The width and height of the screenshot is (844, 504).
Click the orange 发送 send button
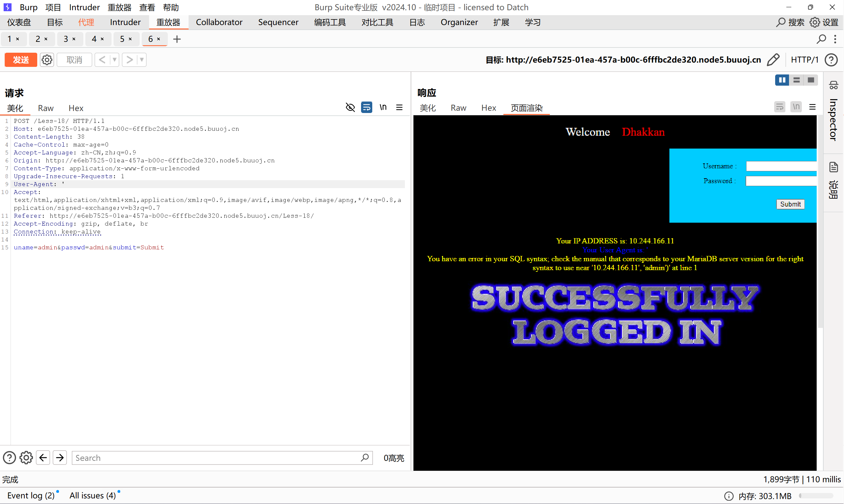[21, 60]
